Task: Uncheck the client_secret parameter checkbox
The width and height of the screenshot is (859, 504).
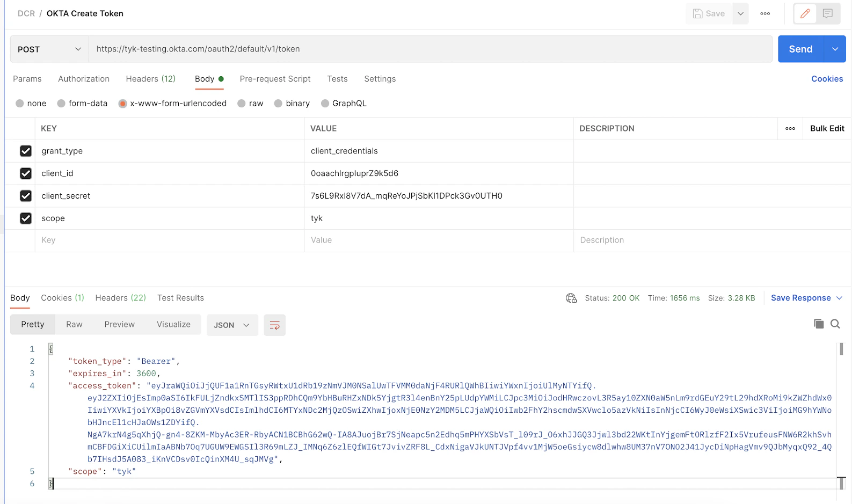Action: pos(26,196)
